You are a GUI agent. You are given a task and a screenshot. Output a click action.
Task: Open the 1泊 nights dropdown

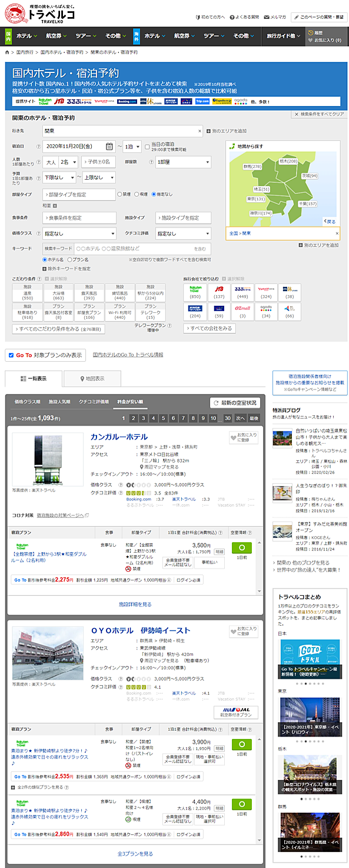[132, 147]
